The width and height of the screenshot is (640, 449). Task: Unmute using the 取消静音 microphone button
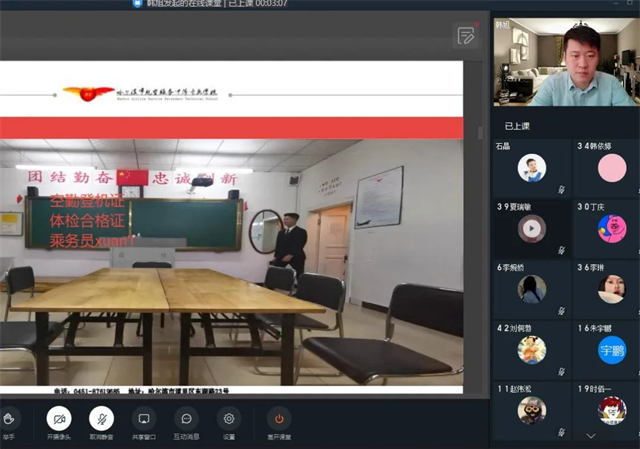(x=101, y=419)
